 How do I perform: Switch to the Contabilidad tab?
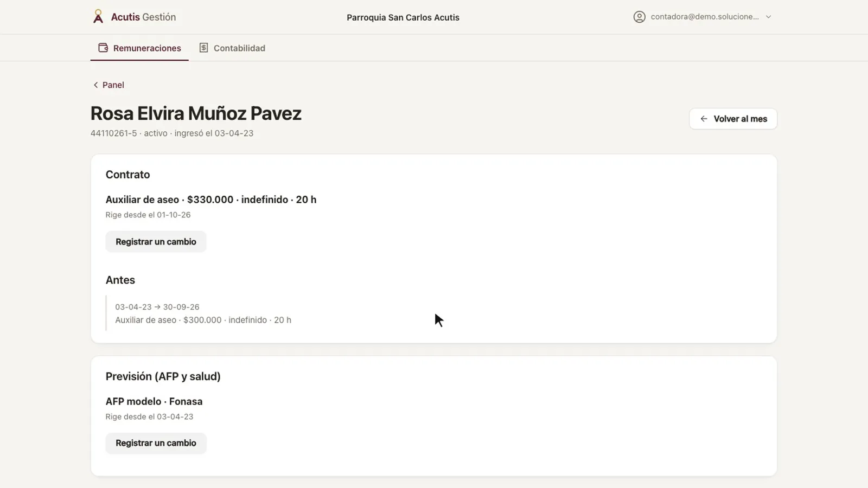pyautogui.click(x=232, y=48)
